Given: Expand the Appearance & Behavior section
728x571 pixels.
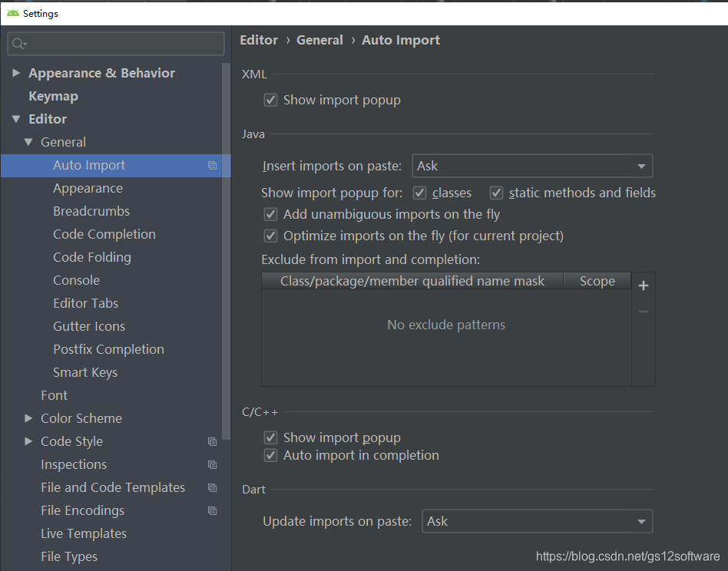Looking at the screenshot, I should 16,73.
